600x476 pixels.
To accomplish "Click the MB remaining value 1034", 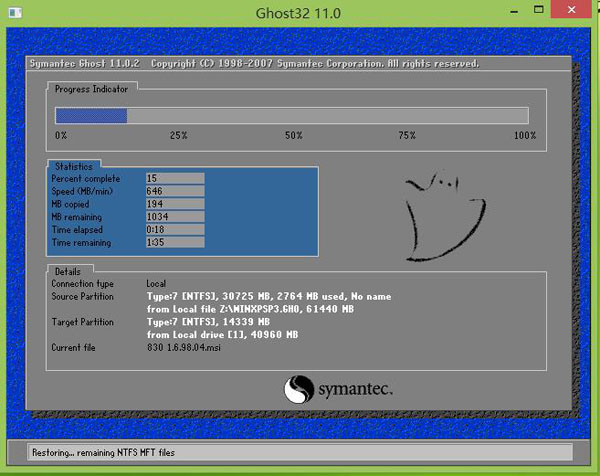I will (174, 217).
